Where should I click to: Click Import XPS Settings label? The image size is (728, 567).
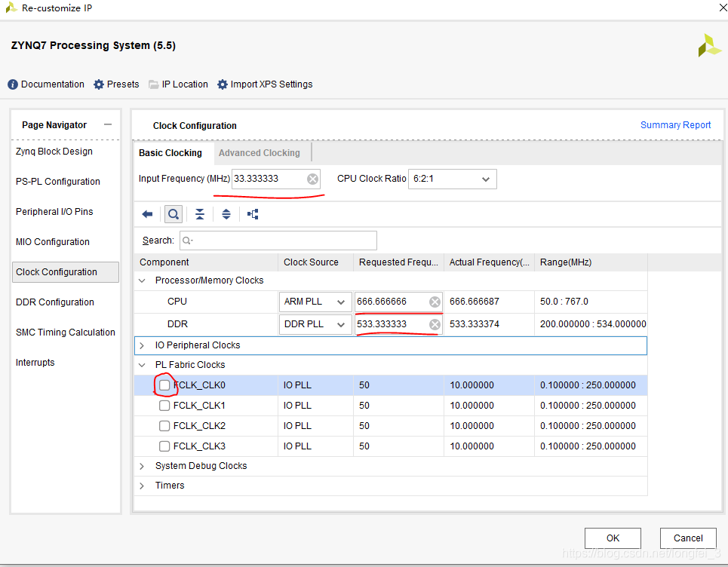point(272,84)
